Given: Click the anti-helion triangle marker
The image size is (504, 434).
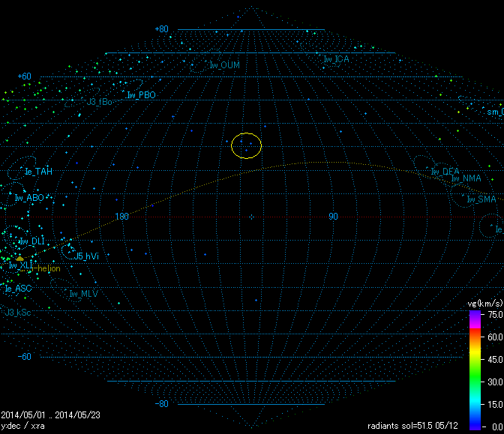Looking at the screenshot, I should click(x=20, y=259).
